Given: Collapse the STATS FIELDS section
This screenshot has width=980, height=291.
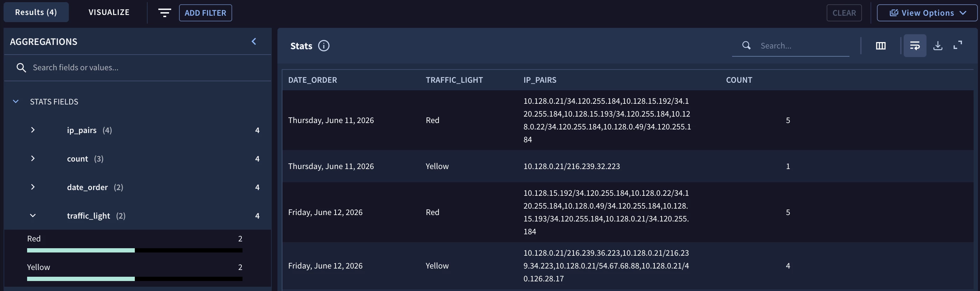Looking at the screenshot, I should point(16,102).
